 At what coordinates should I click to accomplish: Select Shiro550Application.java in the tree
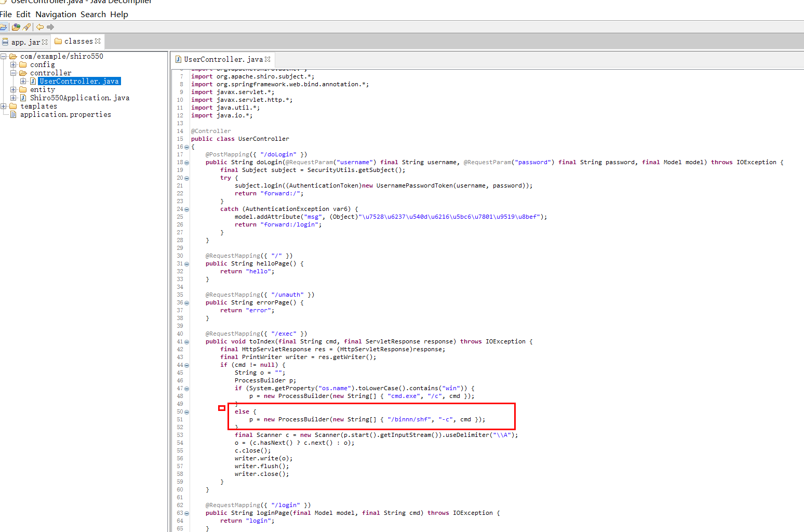(x=79, y=98)
